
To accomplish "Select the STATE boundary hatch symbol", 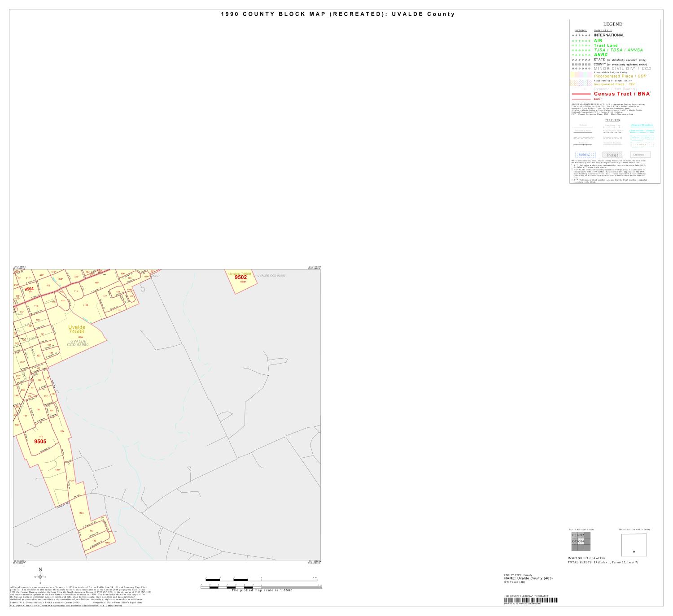I will coord(581,60).
